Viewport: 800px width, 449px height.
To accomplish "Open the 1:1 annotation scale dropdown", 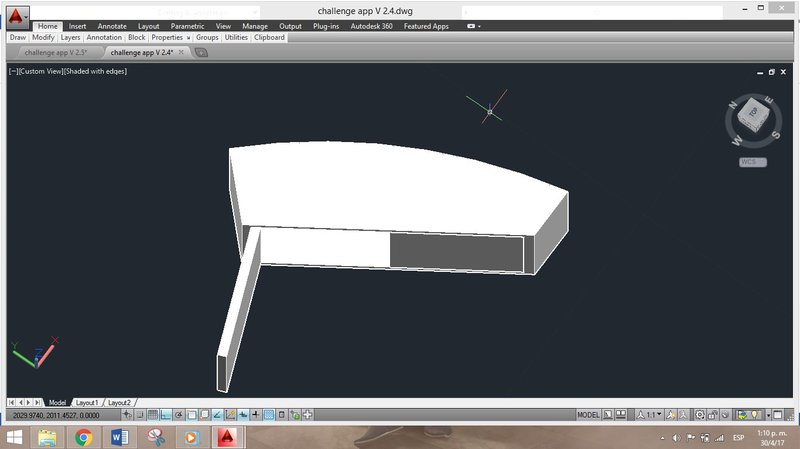I will pyautogui.click(x=654, y=414).
